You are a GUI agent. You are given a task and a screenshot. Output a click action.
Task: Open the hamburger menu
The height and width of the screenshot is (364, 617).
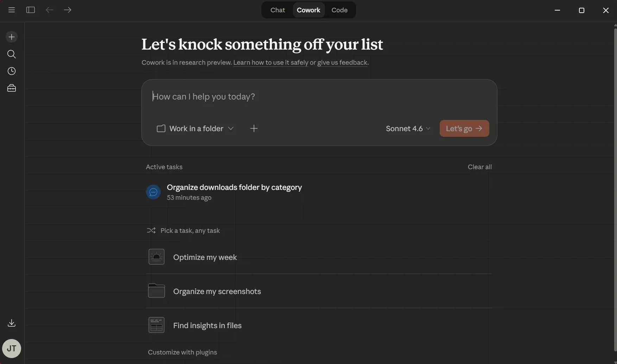click(12, 10)
